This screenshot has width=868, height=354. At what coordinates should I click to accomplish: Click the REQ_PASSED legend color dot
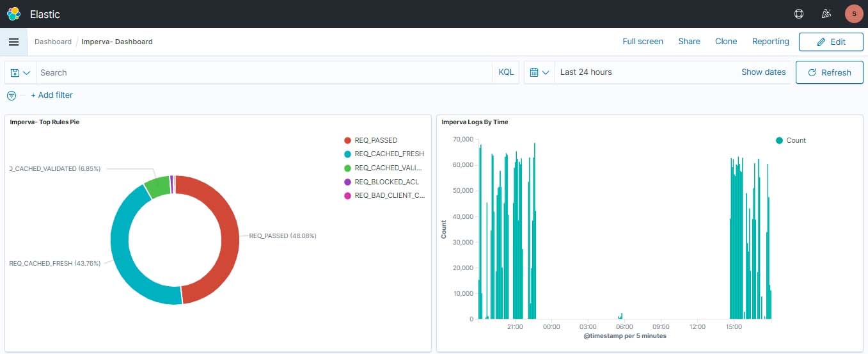(x=347, y=140)
